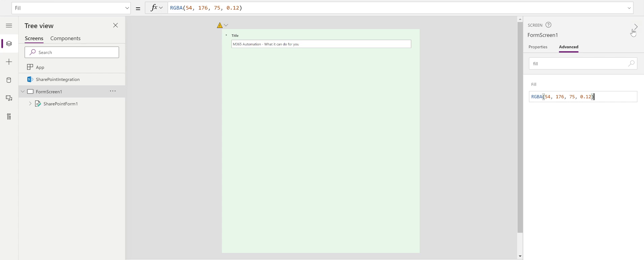Switch to the Properties tab
This screenshot has width=644, height=260.
[x=538, y=47]
